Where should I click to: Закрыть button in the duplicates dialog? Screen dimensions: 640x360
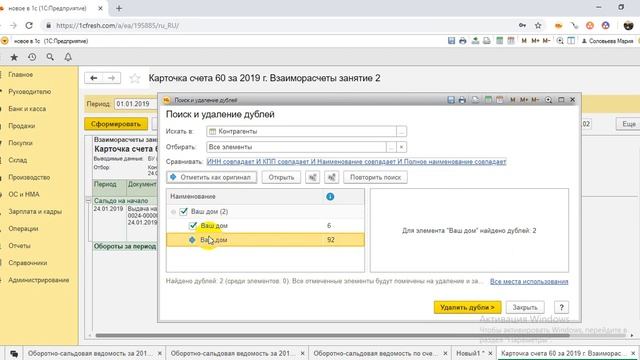click(x=525, y=307)
